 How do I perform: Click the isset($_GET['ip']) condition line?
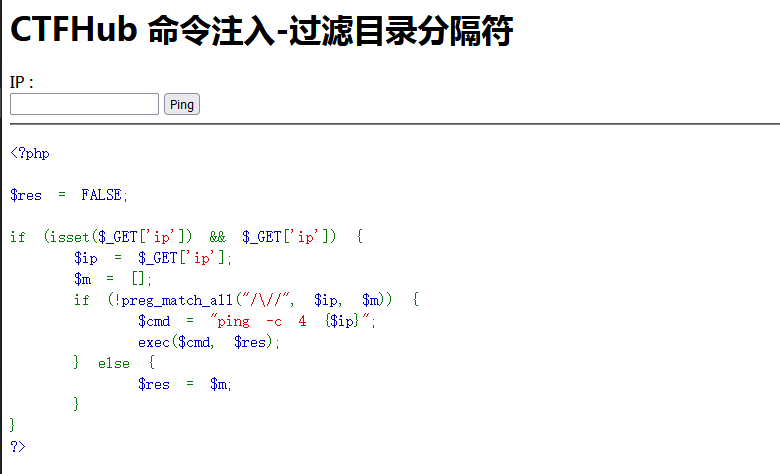tap(187, 237)
